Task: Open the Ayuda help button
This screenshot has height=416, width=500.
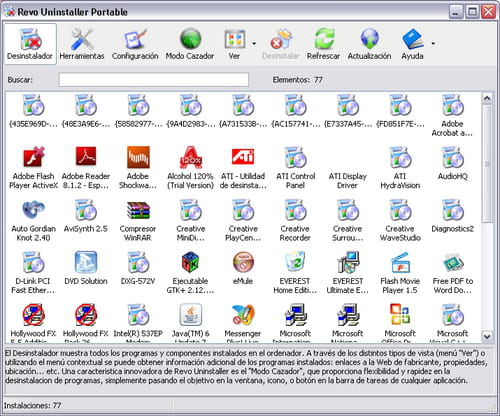Action: point(412,44)
